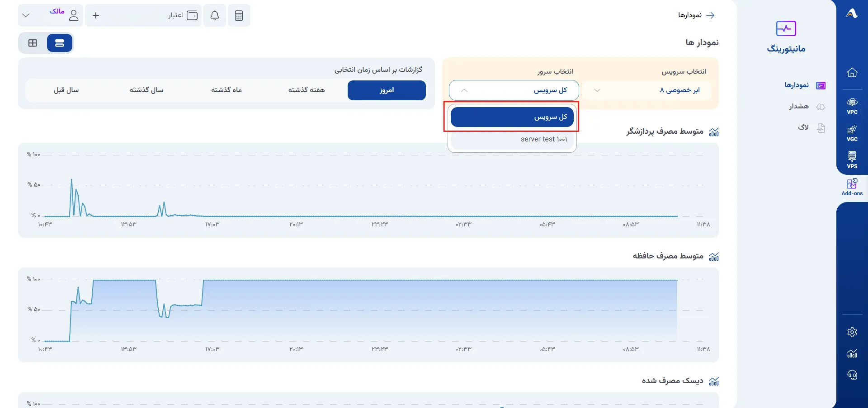Open لاگ logs menu item
Viewport: 868px width, 408px height.
pyautogui.click(x=811, y=128)
